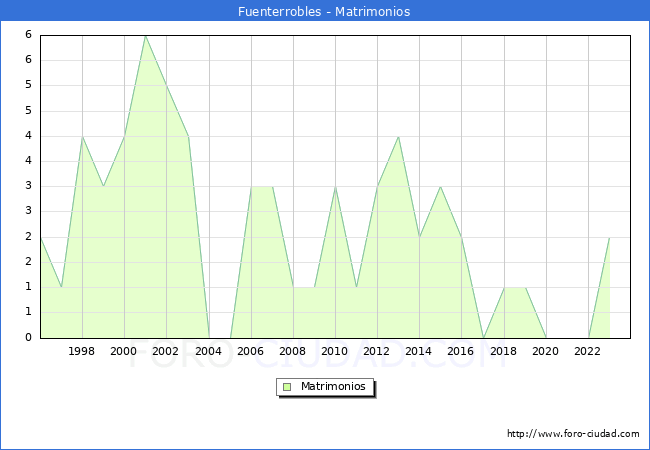The image size is (650, 450).
Task: Click the 2008 x-axis label
Action: click(x=293, y=351)
